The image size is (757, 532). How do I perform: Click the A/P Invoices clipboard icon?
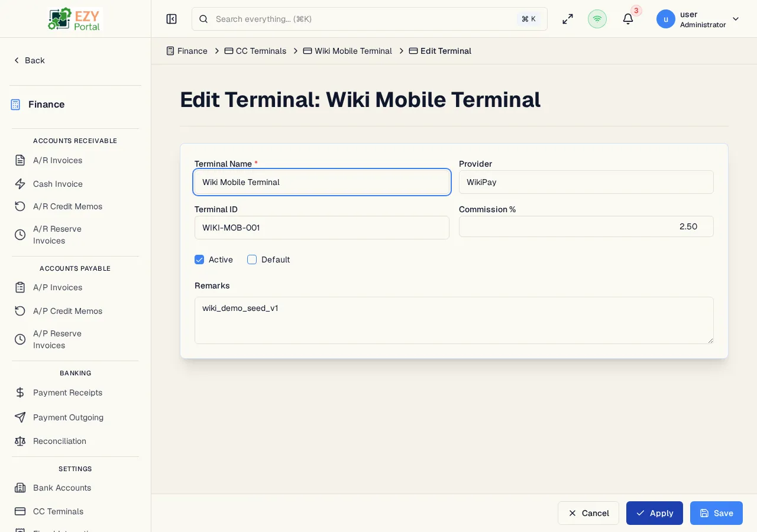pyautogui.click(x=20, y=287)
